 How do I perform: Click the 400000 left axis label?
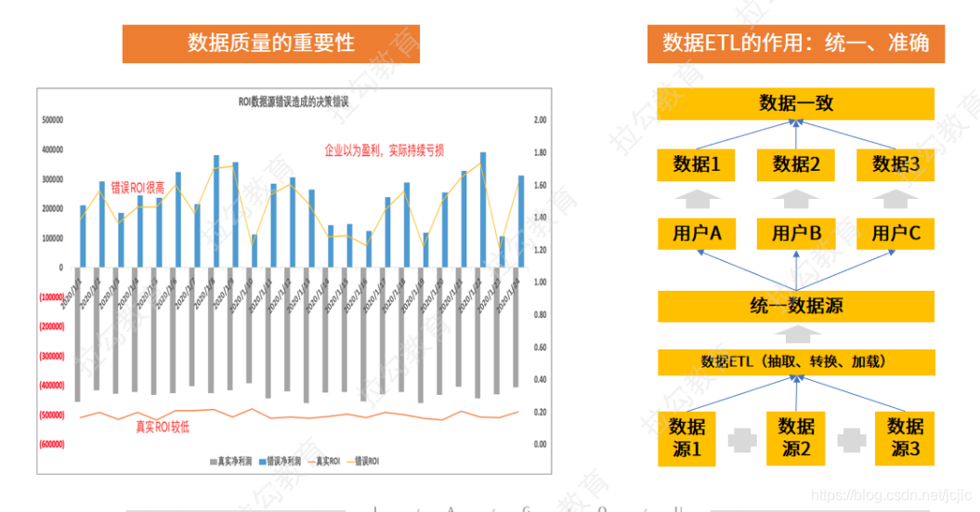53,150
